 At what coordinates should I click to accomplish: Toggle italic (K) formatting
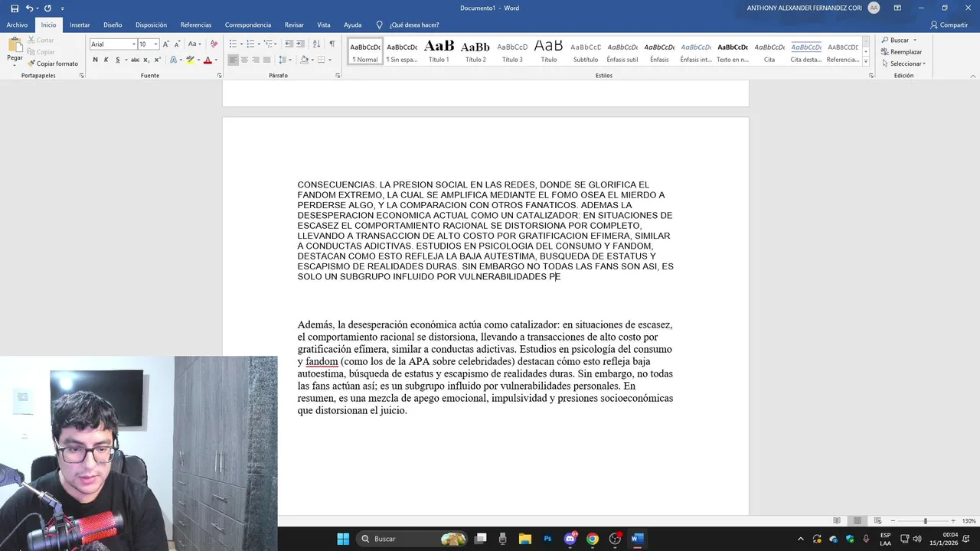click(x=106, y=60)
